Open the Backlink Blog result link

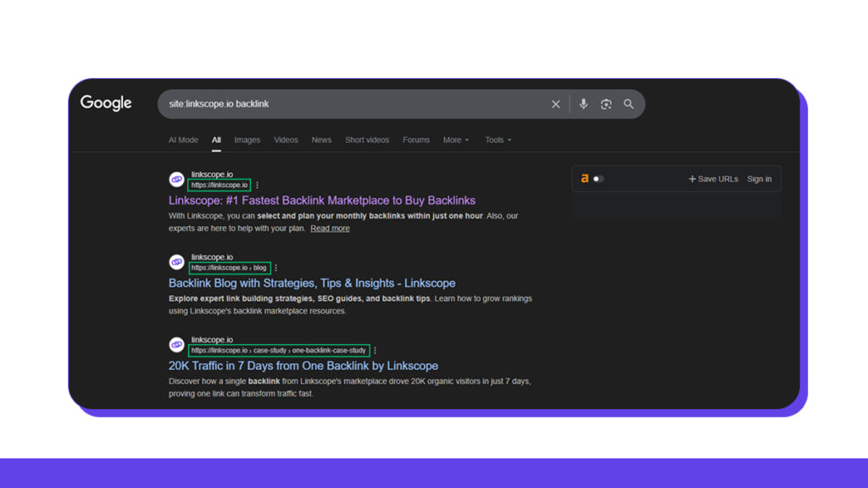pyautogui.click(x=311, y=283)
